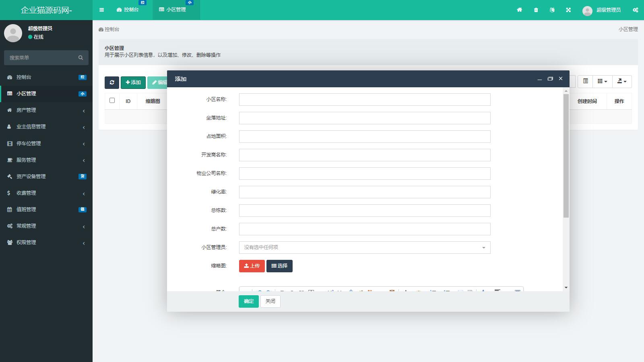Open the language switch icon
644x362 pixels.
(x=552, y=10)
